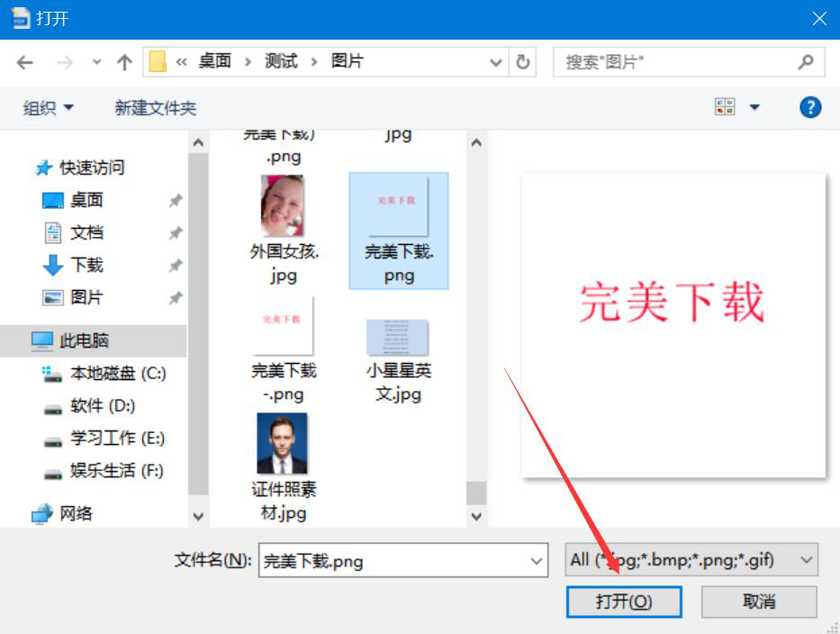Click pin icon next to 桌面

point(176,201)
